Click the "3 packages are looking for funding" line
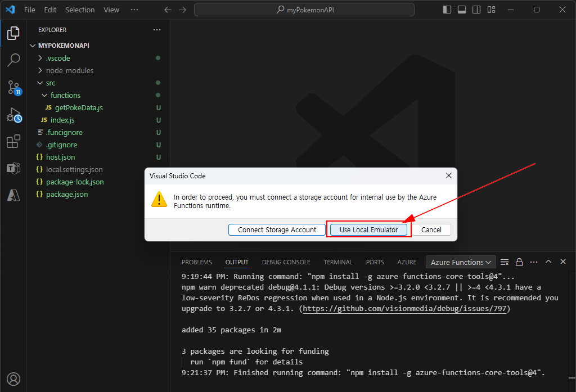The width and height of the screenshot is (576, 392). (255, 351)
